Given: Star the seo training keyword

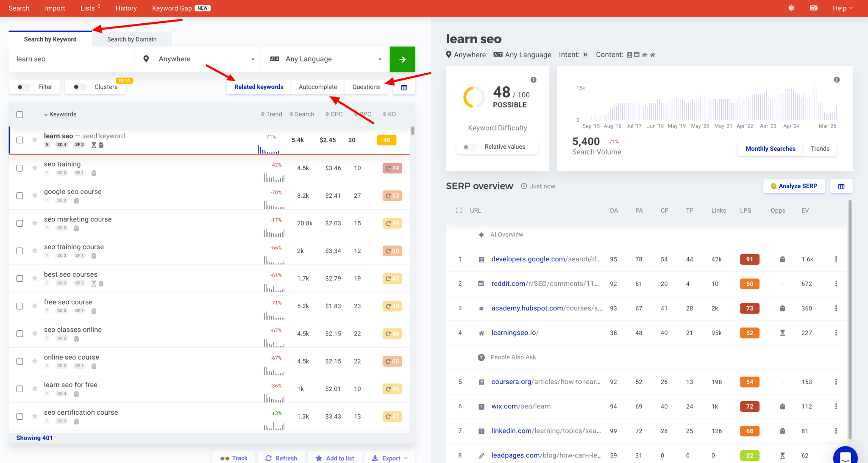Looking at the screenshot, I should [35, 168].
